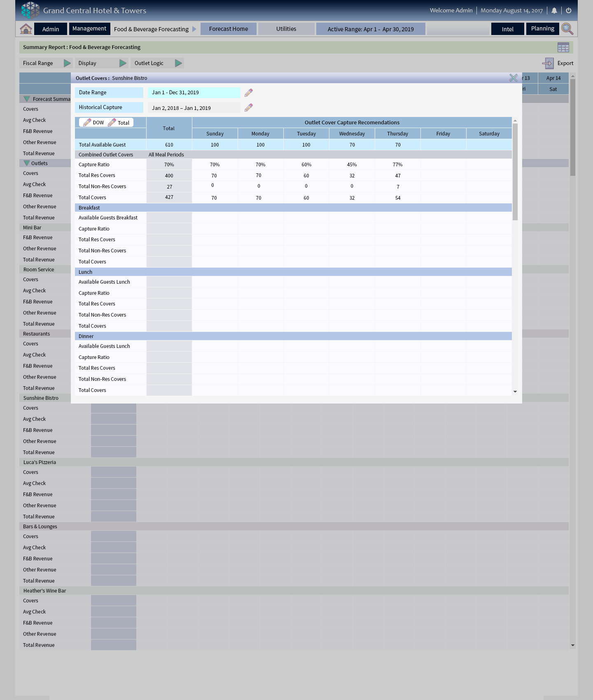Open the magnifier search icon
This screenshot has height=700, width=593.
[567, 29]
